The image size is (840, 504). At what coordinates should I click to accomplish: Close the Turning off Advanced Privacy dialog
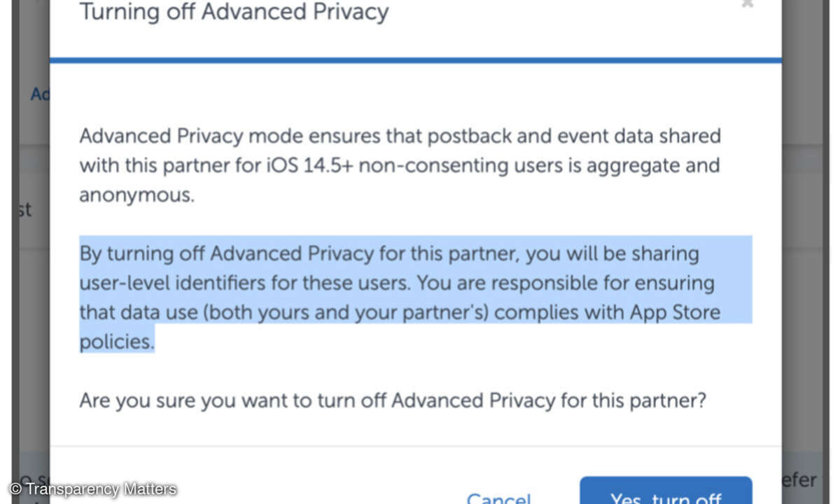pyautogui.click(x=747, y=4)
